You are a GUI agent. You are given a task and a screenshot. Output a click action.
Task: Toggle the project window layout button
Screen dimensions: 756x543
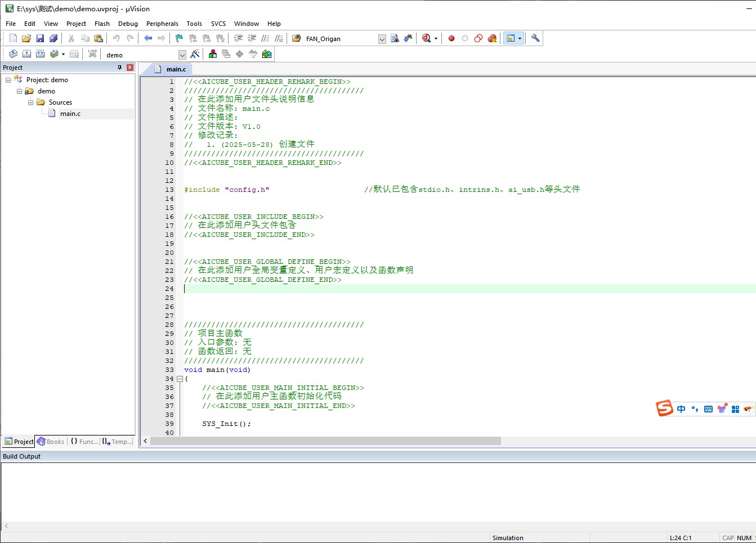pyautogui.click(x=511, y=38)
